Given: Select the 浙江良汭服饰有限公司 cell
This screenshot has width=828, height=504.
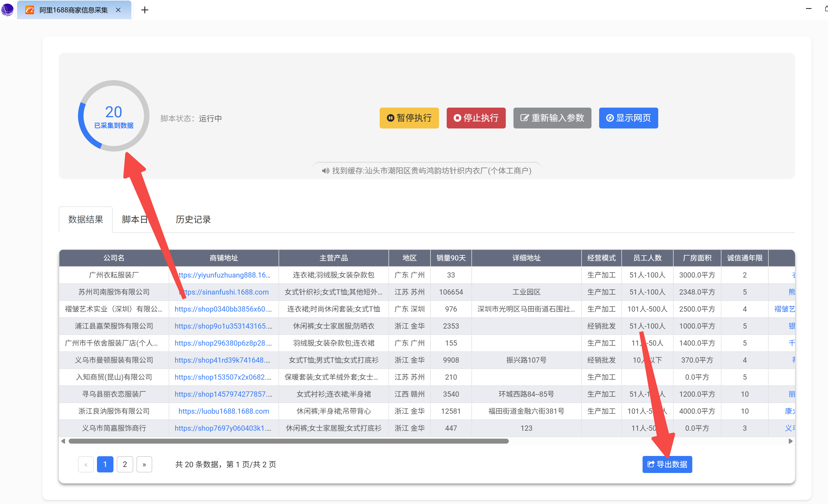Looking at the screenshot, I should coord(114,411).
